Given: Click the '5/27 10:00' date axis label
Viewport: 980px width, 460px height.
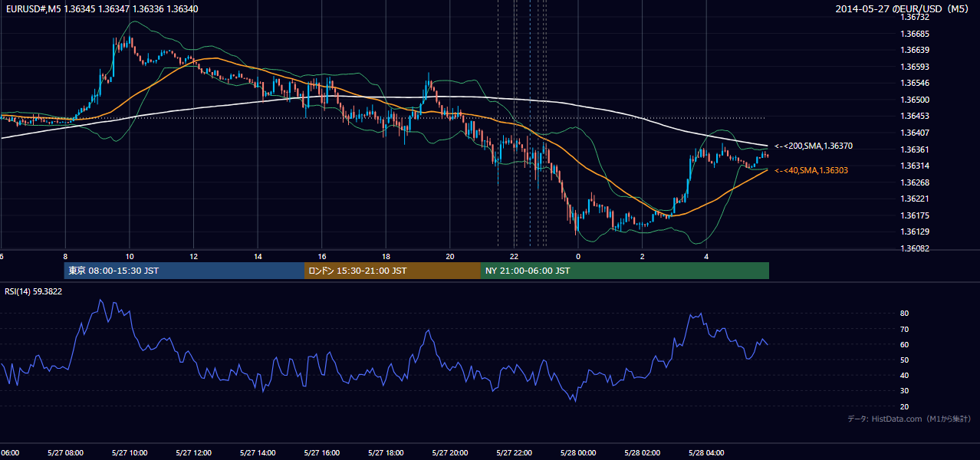Looking at the screenshot, I should pos(129,453).
